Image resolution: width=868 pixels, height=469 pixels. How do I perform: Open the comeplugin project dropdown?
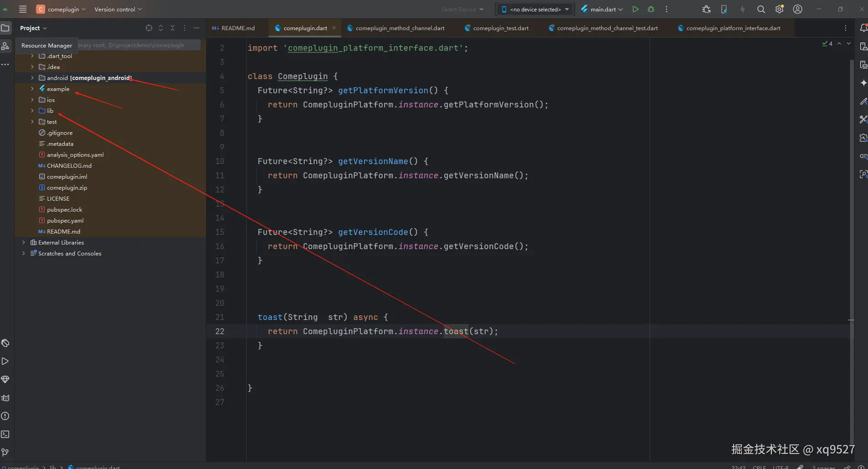pos(61,9)
